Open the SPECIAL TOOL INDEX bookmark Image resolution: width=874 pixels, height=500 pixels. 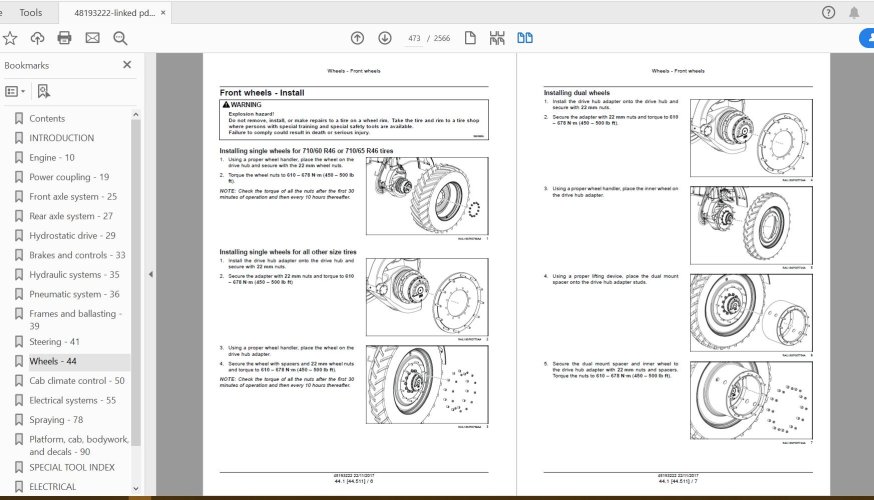(x=72, y=467)
